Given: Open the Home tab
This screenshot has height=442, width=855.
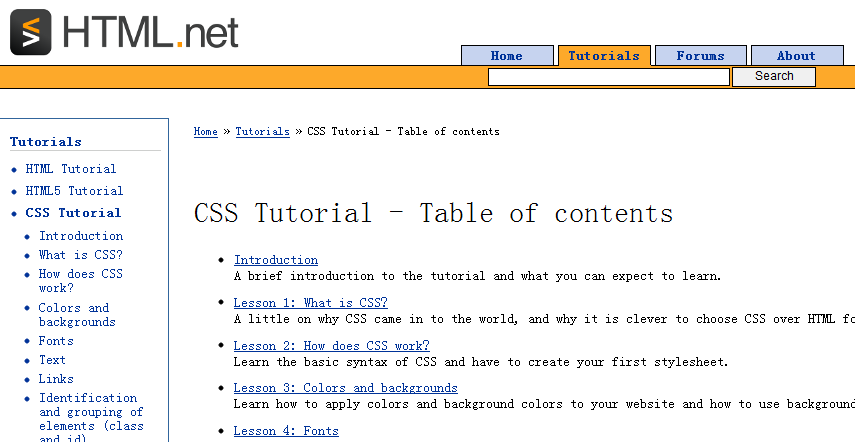Looking at the screenshot, I should [x=506, y=56].
